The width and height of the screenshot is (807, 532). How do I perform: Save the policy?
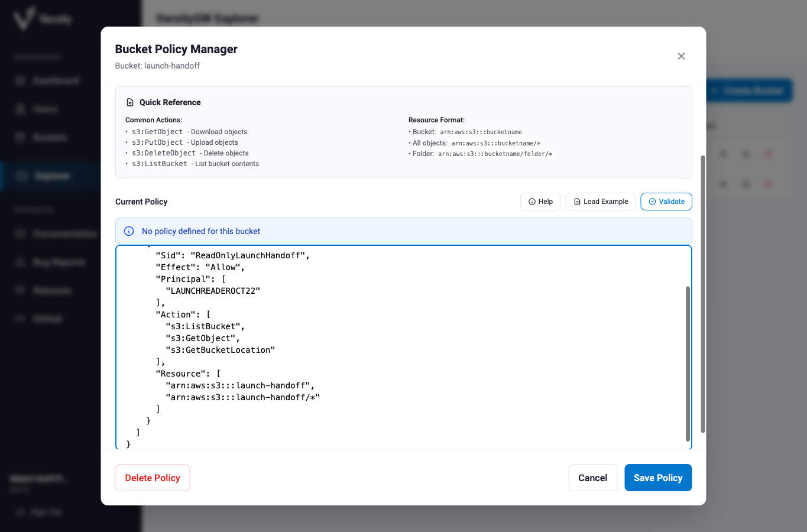click(658, 478)
